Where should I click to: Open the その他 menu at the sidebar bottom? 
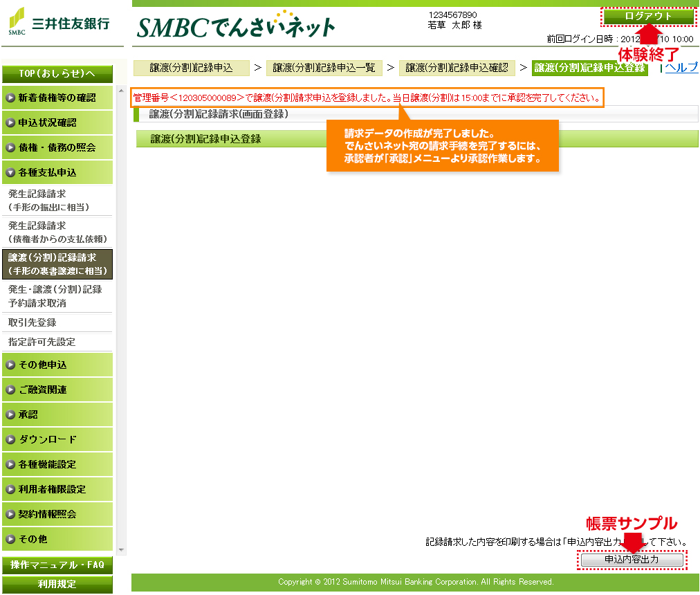pyautogui.click(x=57, y=539)
